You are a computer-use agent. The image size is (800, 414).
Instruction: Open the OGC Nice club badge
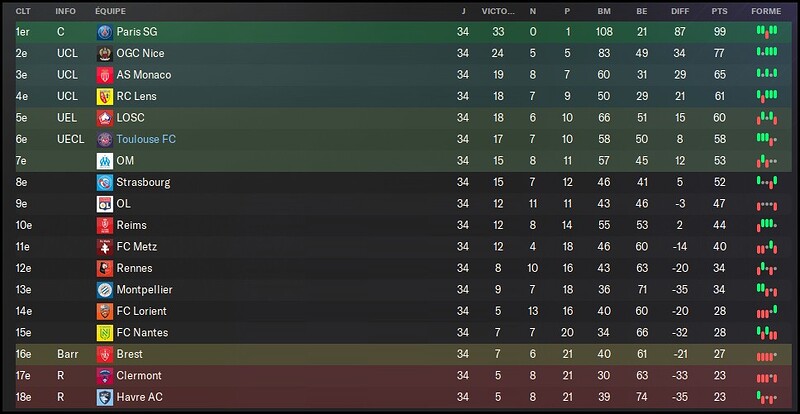105,54
